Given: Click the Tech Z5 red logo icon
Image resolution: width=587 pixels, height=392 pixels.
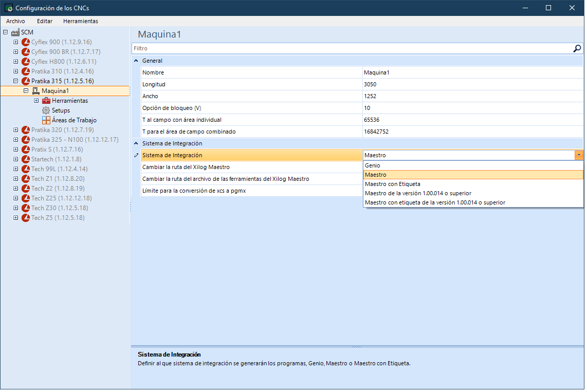Looking at the screenshot, I should 26,218.
